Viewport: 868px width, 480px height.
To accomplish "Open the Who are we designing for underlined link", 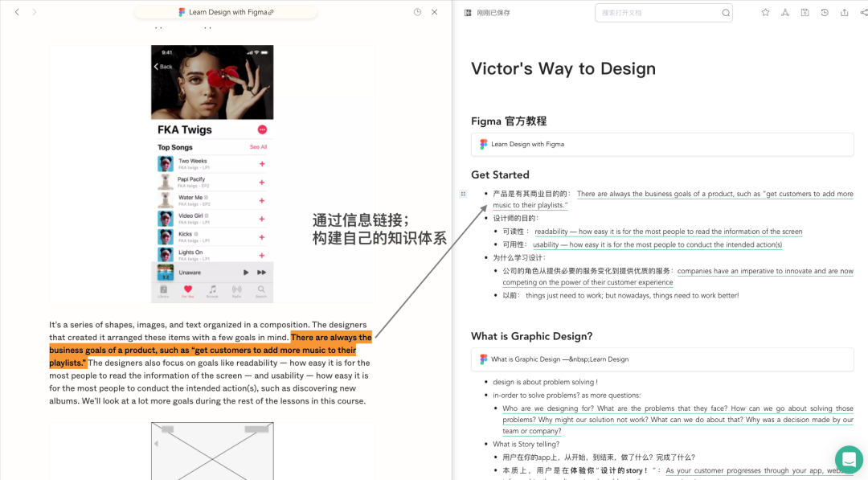I will (x=678, y=420).
